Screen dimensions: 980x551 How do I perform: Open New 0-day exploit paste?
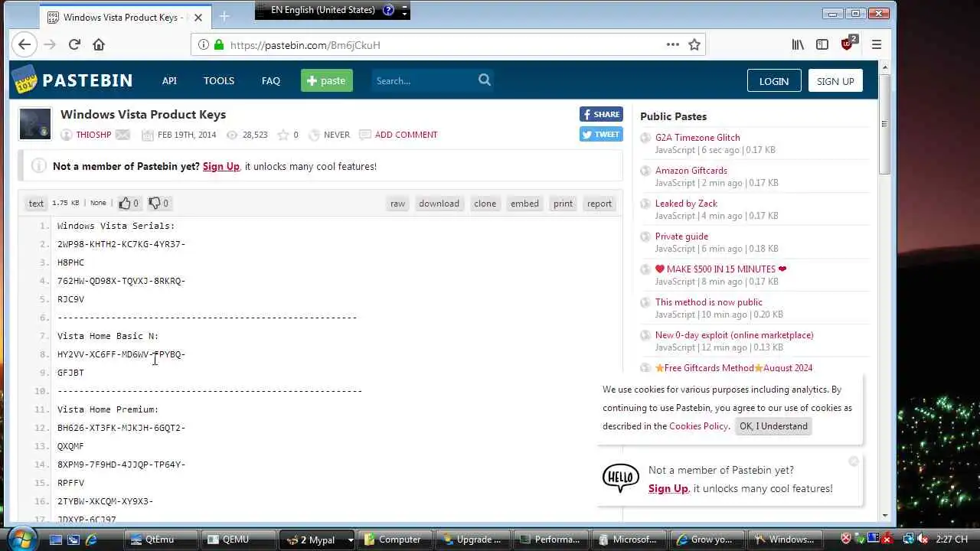(x=734, y=335)
